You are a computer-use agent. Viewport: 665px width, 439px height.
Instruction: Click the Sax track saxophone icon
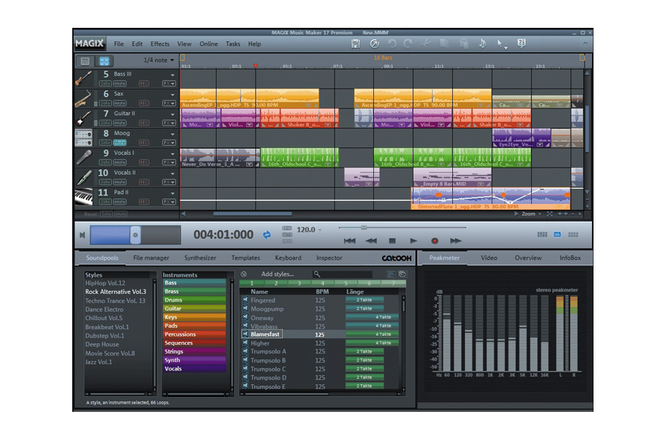point(84,98)
